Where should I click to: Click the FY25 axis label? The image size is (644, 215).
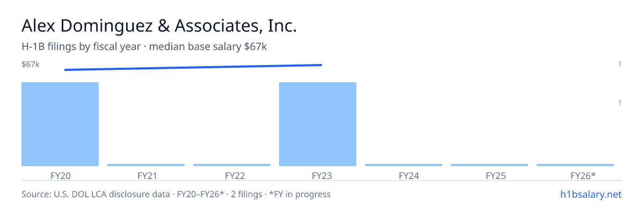(489, 175)
